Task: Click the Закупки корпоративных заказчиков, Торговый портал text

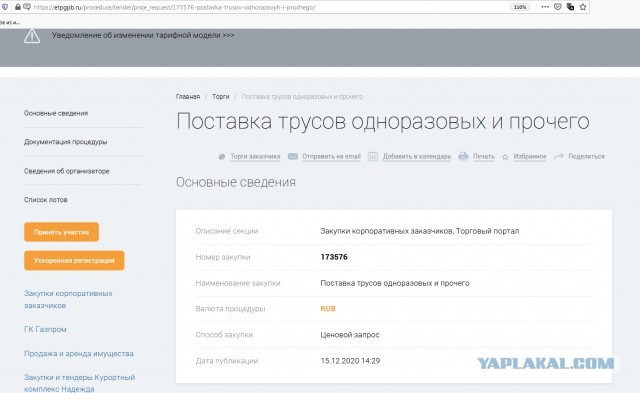Action: tap(420, 231)
